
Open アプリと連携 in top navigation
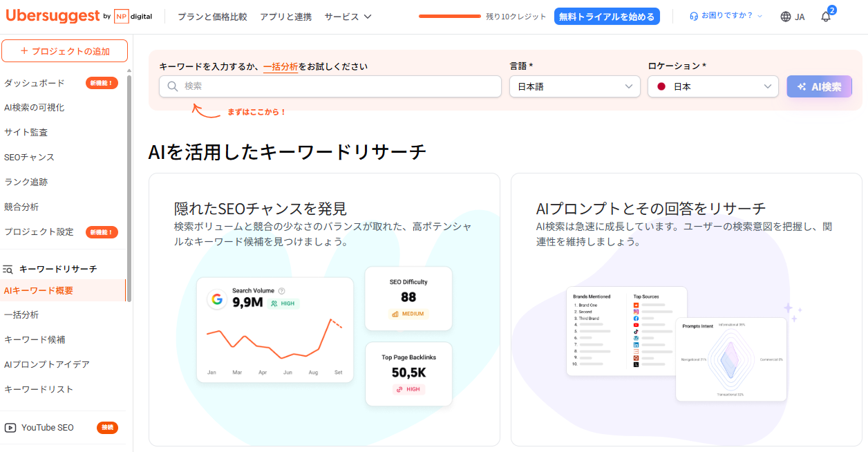(x=285, y=17)
